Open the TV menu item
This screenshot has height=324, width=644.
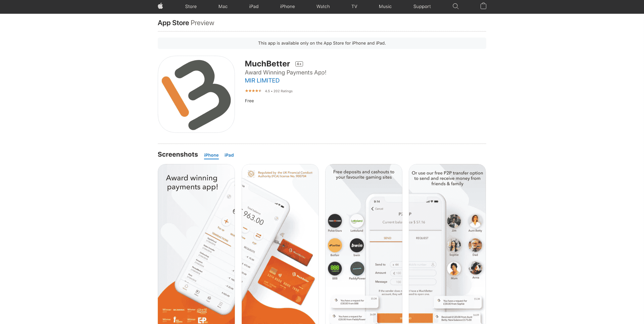coord(354,6)
